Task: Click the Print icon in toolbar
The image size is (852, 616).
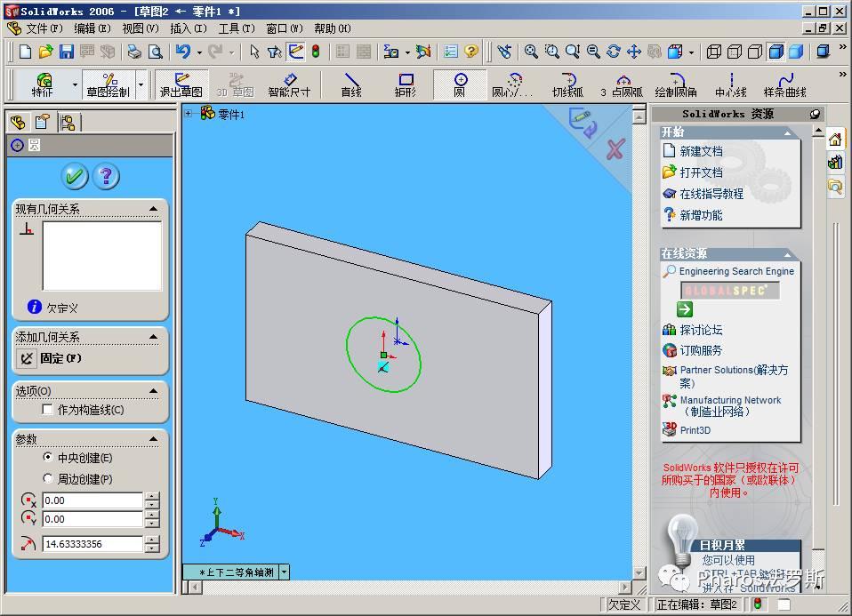Action: coord(134,52)
